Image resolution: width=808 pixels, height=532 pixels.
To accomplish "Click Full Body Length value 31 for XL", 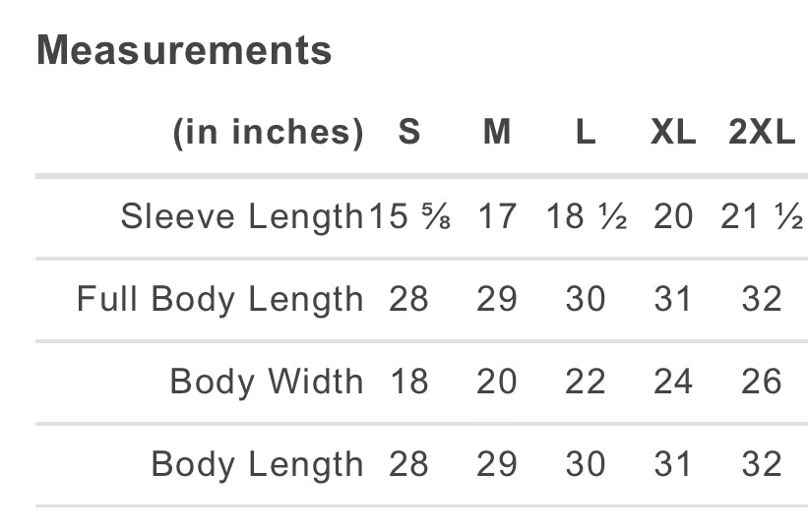I will 673,299.
